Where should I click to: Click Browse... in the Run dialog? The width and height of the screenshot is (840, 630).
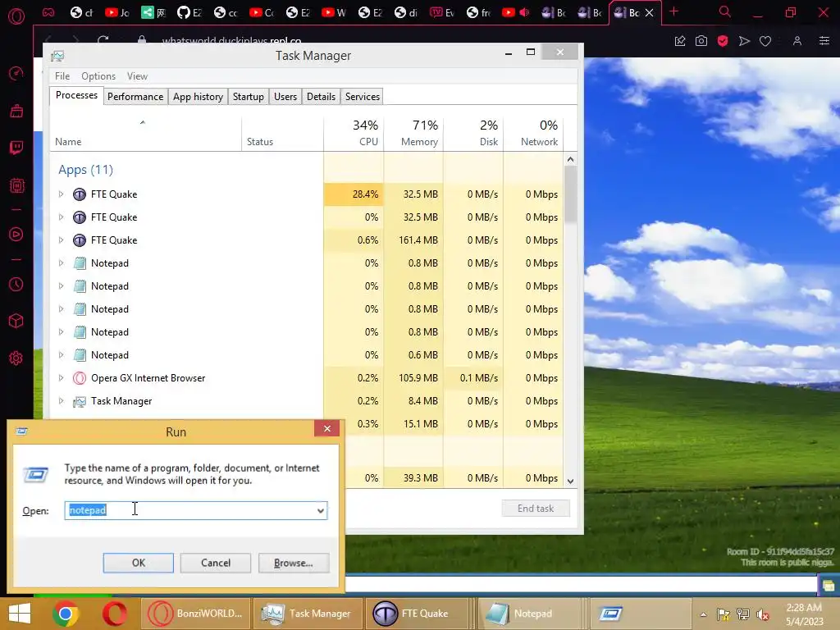point(293,563)
